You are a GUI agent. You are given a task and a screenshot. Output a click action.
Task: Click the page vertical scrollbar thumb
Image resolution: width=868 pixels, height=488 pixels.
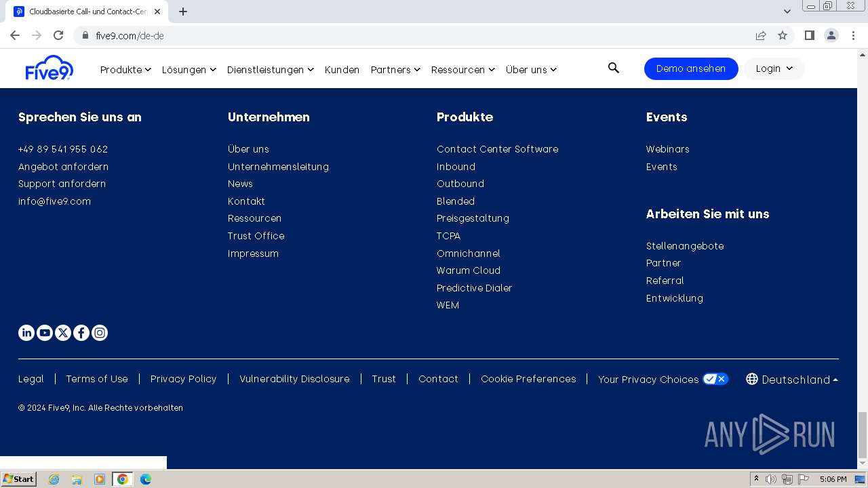click(x=863, y=435)
